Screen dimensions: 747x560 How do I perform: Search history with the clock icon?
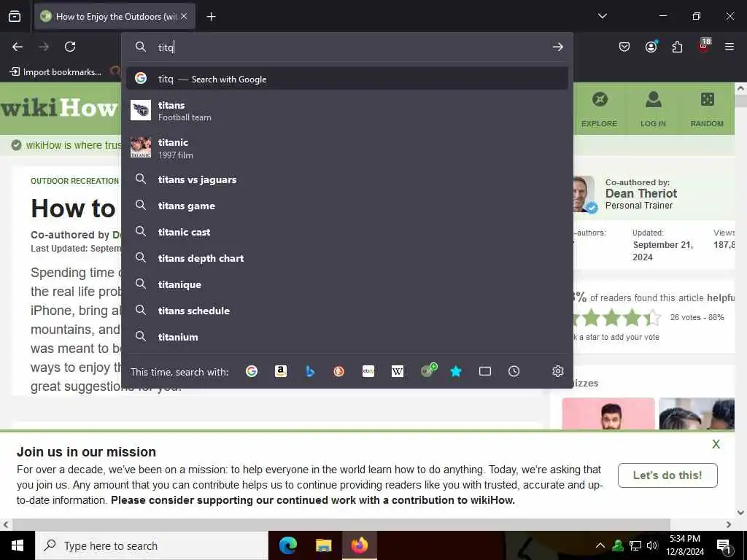pos(514,371)
